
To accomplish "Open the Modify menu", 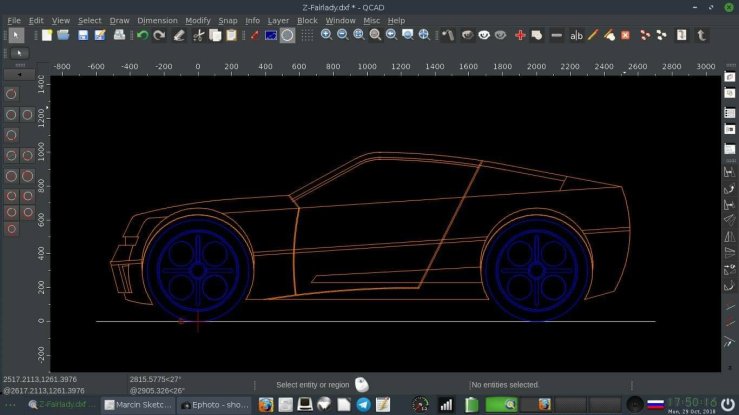I will [198, 20].
